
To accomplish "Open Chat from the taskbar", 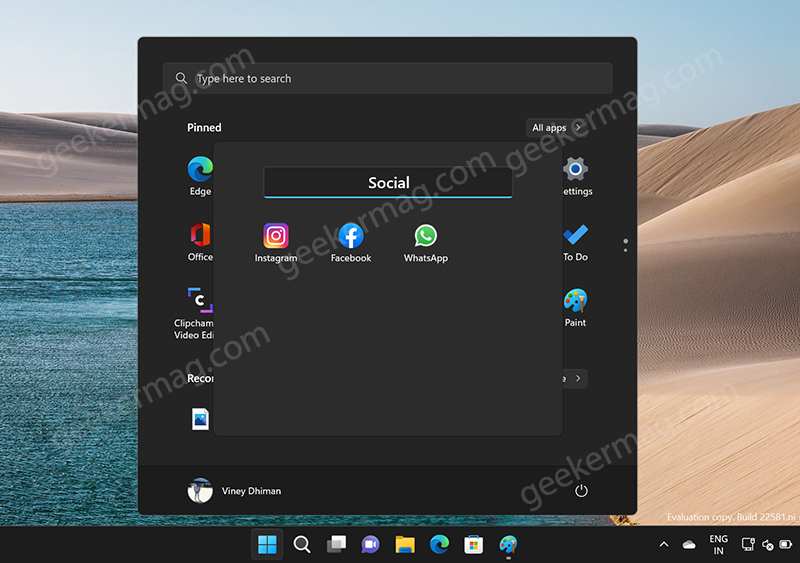I will pyautogui.click(x=370, y=545).
